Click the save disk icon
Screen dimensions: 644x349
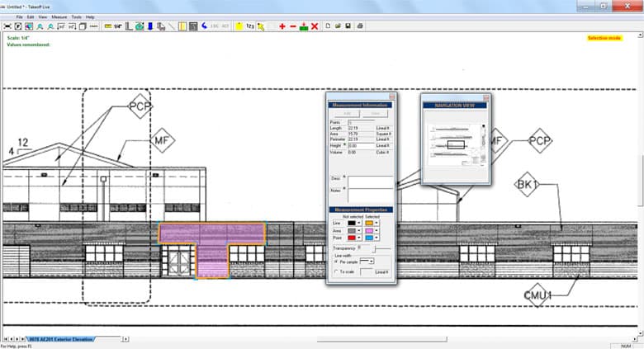(x=348, y=26)
